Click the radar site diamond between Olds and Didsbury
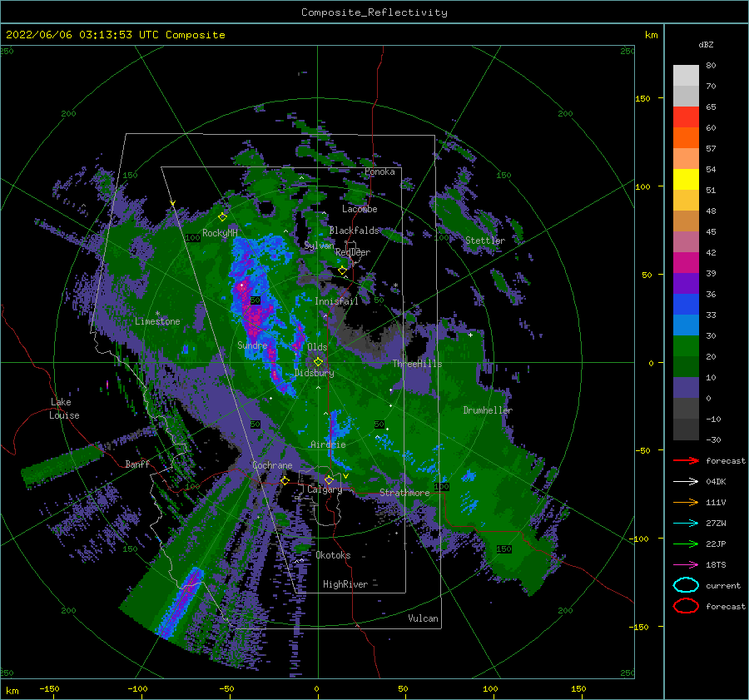 coord(318,362)
